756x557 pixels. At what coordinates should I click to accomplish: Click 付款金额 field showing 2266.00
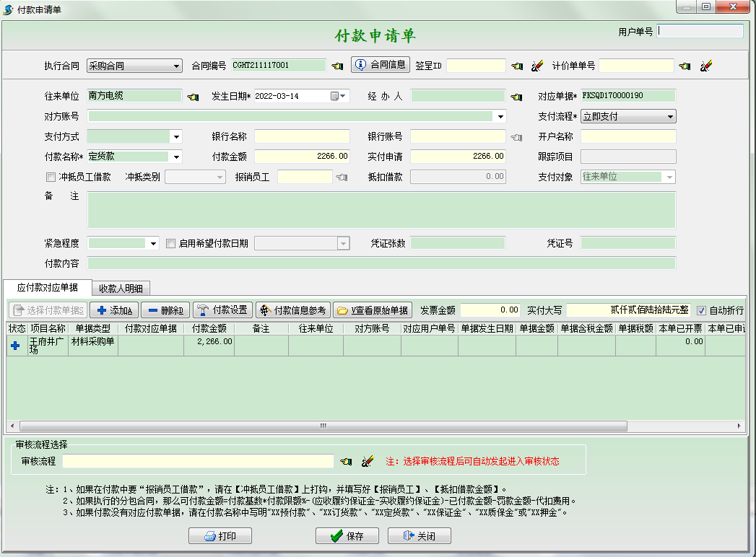(303, 156)
